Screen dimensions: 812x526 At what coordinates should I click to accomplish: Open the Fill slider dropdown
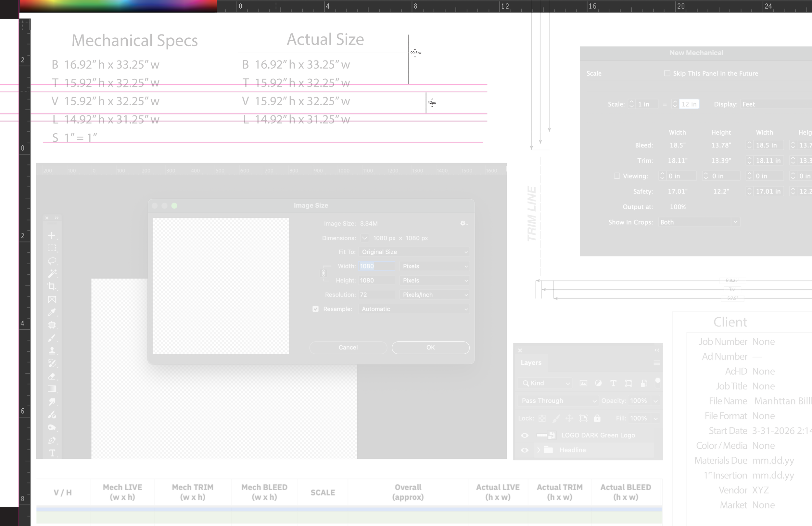click(655, 418)
